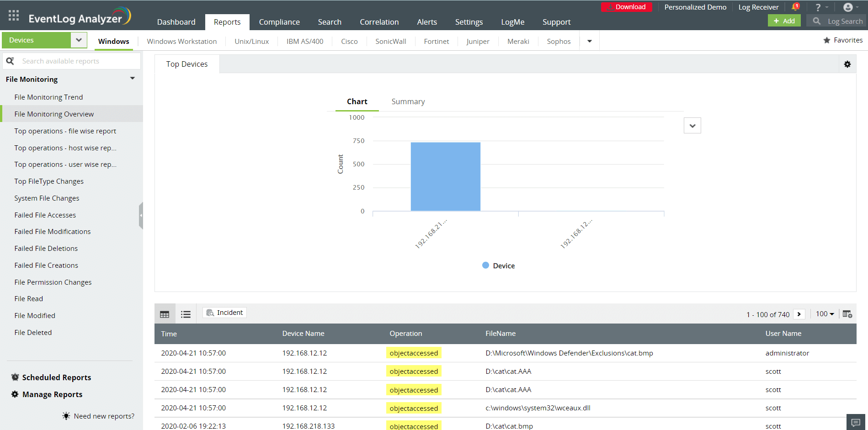Open Top Devices settings gear
868x430 pixels.
(x=847, y=64)
